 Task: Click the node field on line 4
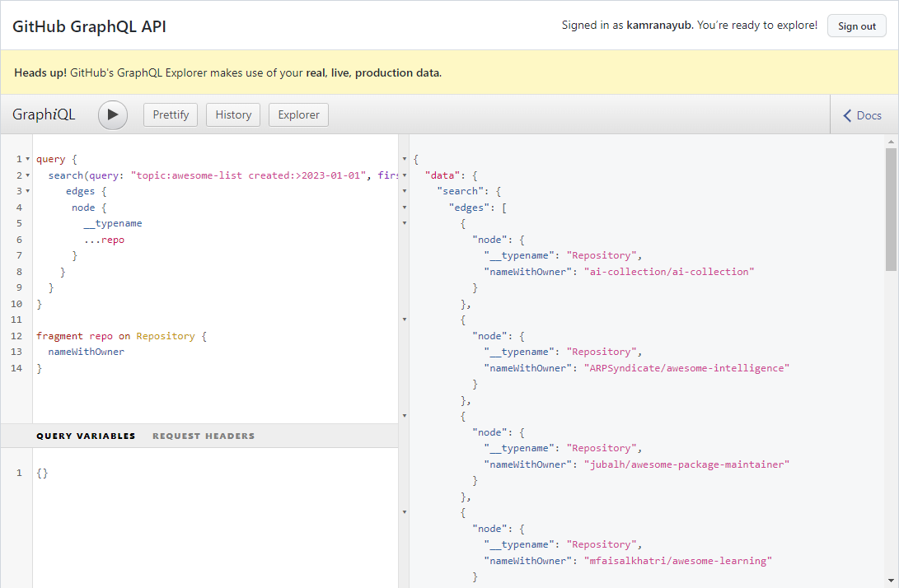(83, 208)
